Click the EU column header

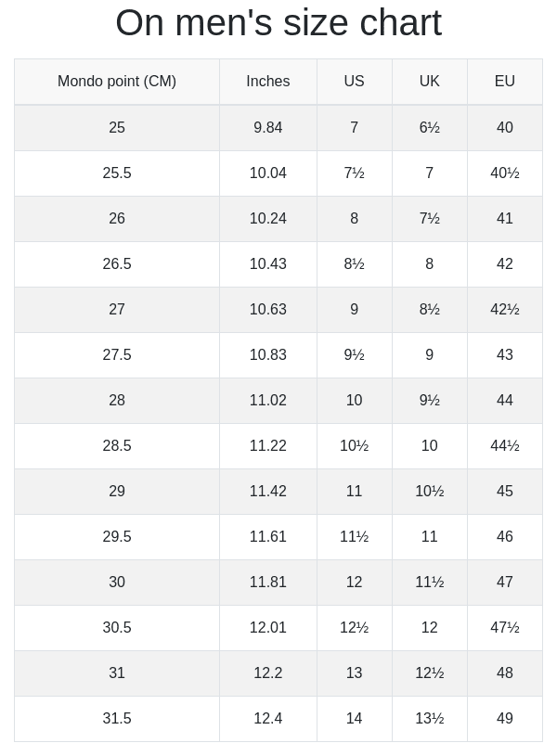click(x=504, y=82)
